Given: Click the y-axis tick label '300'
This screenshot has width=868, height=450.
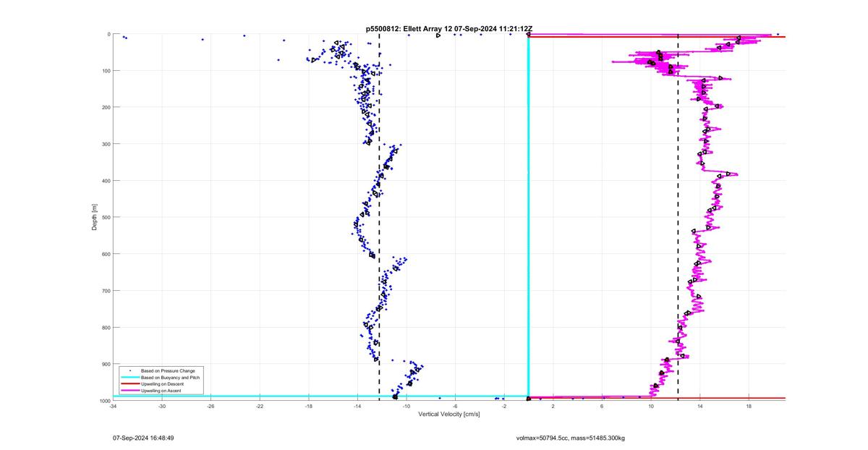Looking at the screenshot, I should (x=105, y=144).
